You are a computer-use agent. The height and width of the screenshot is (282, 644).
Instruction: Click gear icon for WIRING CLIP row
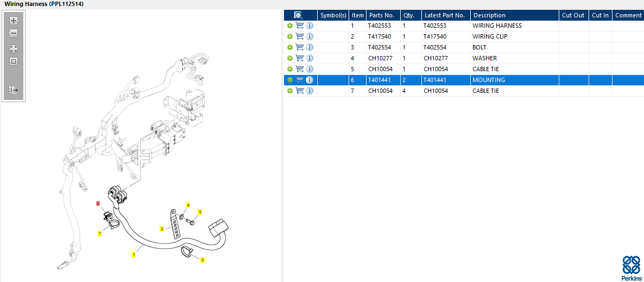(x=290, y=36)
